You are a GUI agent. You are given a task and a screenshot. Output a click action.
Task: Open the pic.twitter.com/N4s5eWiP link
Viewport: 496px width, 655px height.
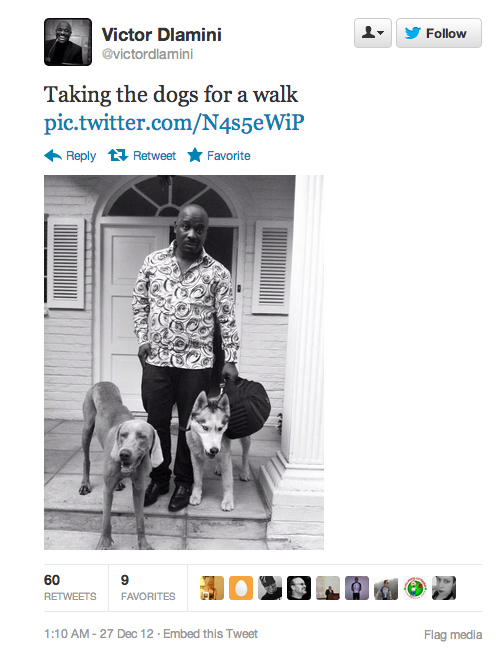174,122
